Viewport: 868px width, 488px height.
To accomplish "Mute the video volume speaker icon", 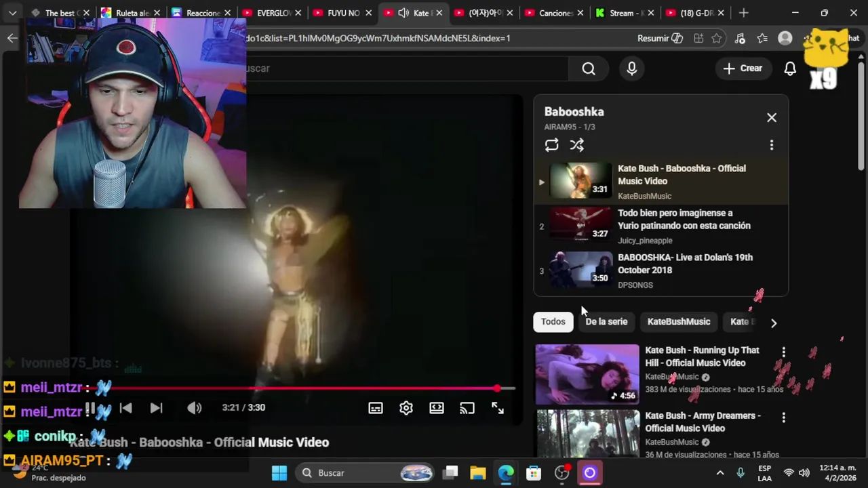I will tap(195, 408).
